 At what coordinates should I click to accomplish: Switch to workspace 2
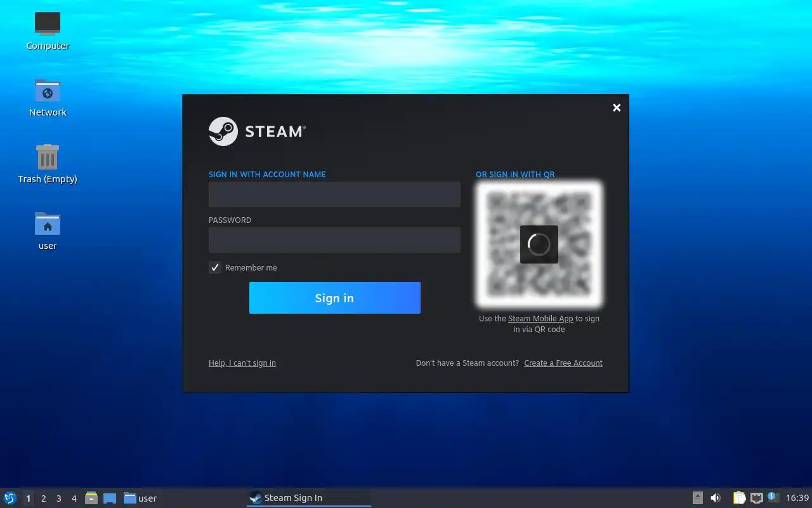tap(43, 498)
